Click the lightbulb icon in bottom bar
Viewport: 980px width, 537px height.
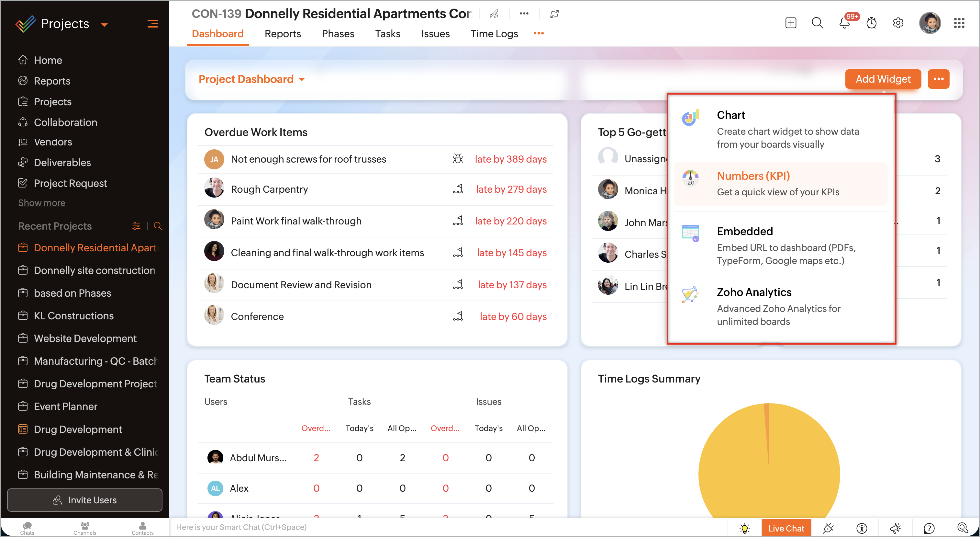(744, 528)
